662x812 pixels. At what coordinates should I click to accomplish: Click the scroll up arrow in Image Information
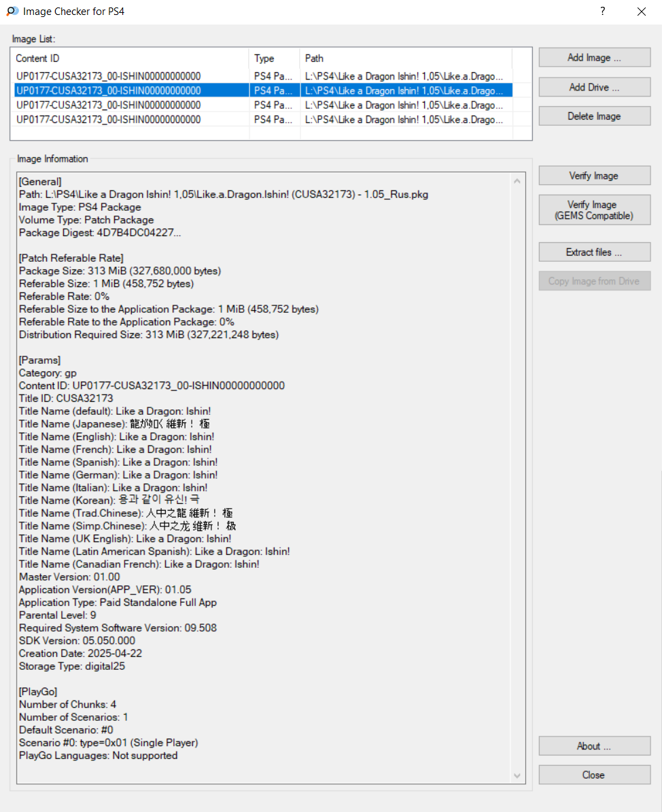coord(517,181)
